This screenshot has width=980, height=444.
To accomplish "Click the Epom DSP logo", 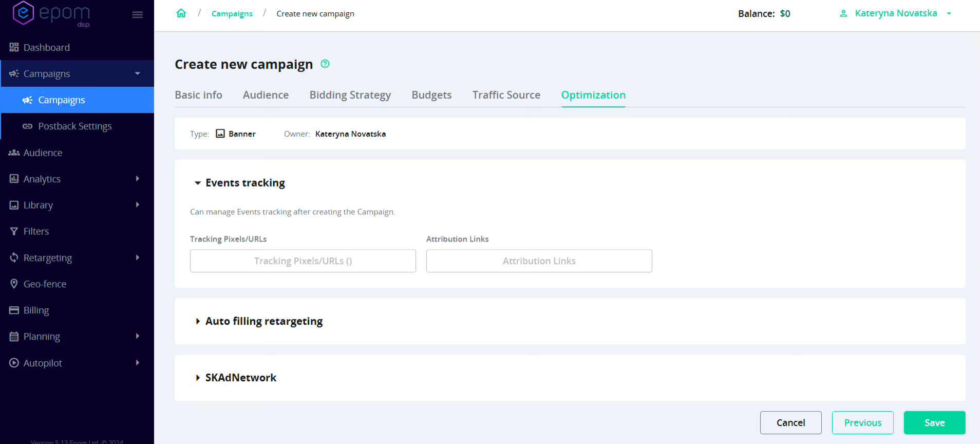I will [51, 14].
